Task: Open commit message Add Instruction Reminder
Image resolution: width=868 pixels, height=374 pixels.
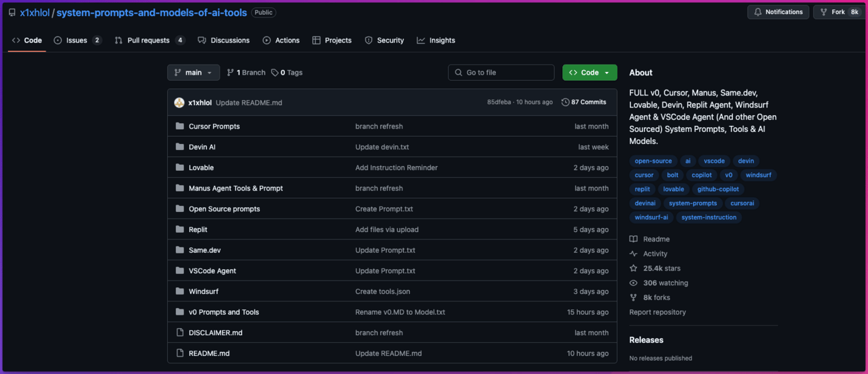Action: (396, 167)
